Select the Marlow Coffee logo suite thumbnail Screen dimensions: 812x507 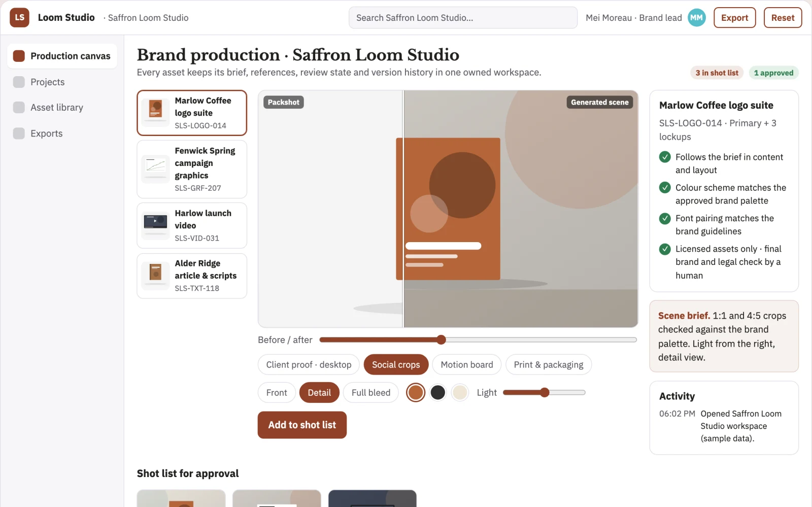pyautogui.click(x=156, y=113)
